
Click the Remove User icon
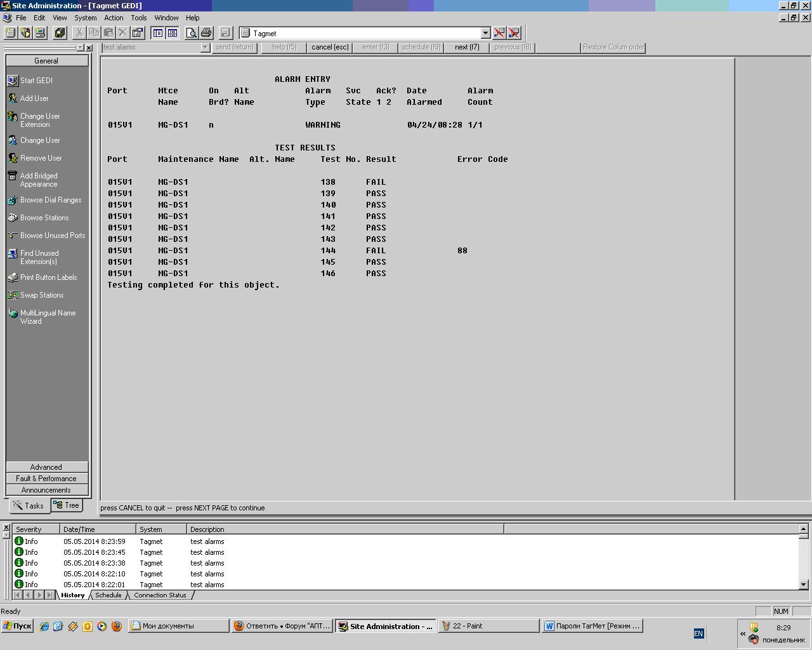click(13, 158)
